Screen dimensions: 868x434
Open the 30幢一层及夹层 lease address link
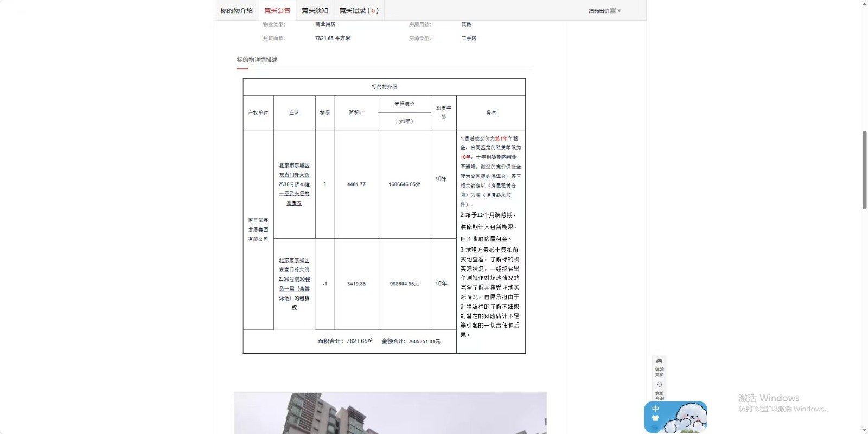tap(294, 184)
